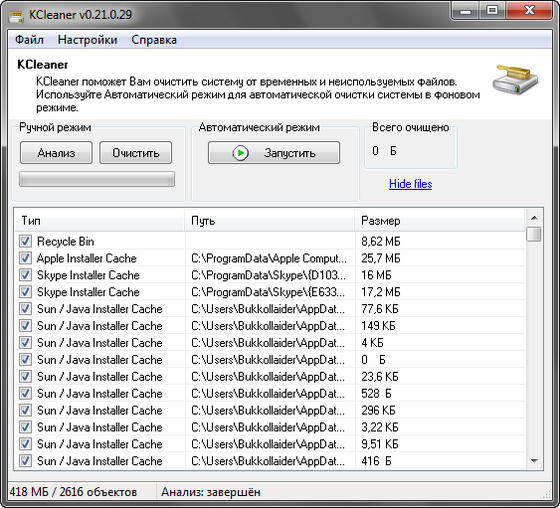Click the Анализ button
The height and width of the screenshot is (508, 560).
(56, 153)
